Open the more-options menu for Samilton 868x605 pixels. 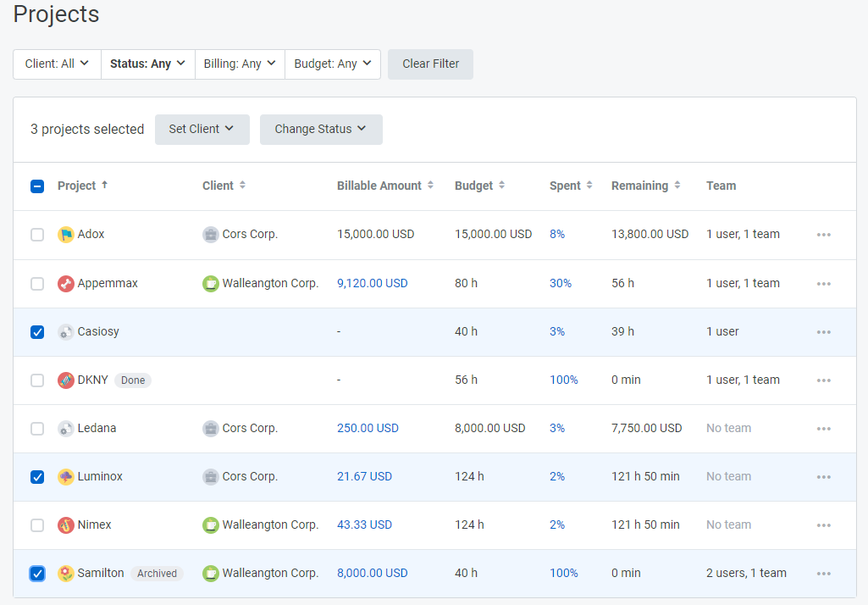coord(824,573)
